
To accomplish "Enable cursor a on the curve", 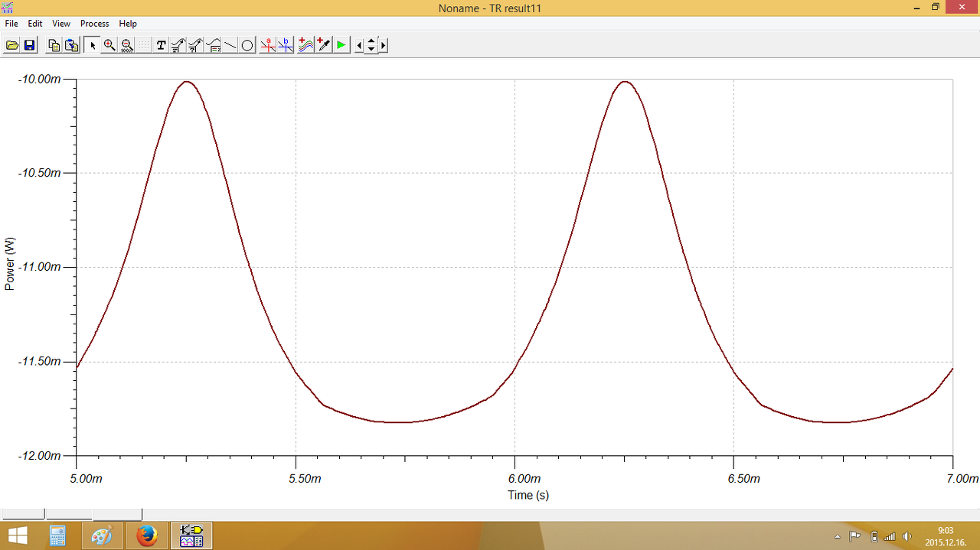I will (268, 45).
